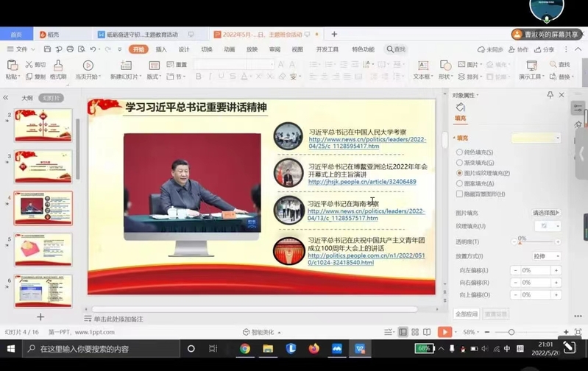Open Chrome from the Windows taskbar
588x371 pixels.
[x=244, y=349]
